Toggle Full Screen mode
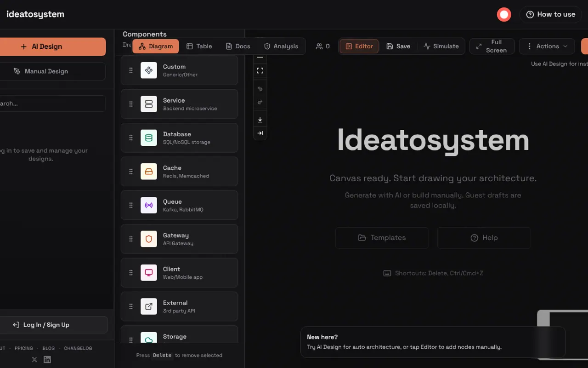The image size is (588, 368). pos(492,46)
